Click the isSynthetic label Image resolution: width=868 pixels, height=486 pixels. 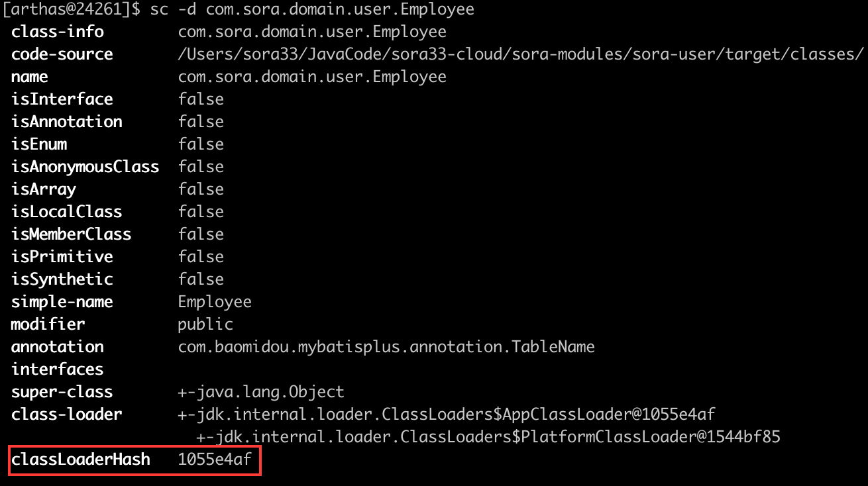point(62,279)
